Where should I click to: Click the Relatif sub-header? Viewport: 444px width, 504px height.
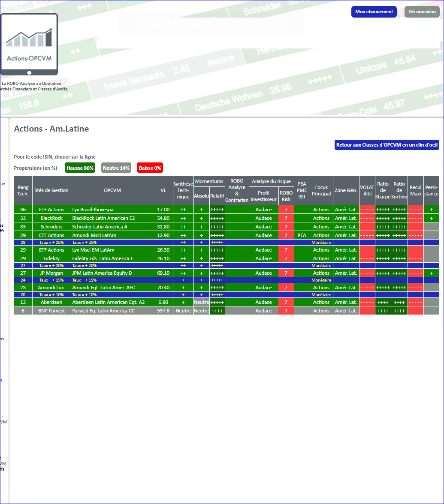click(217, 196)
